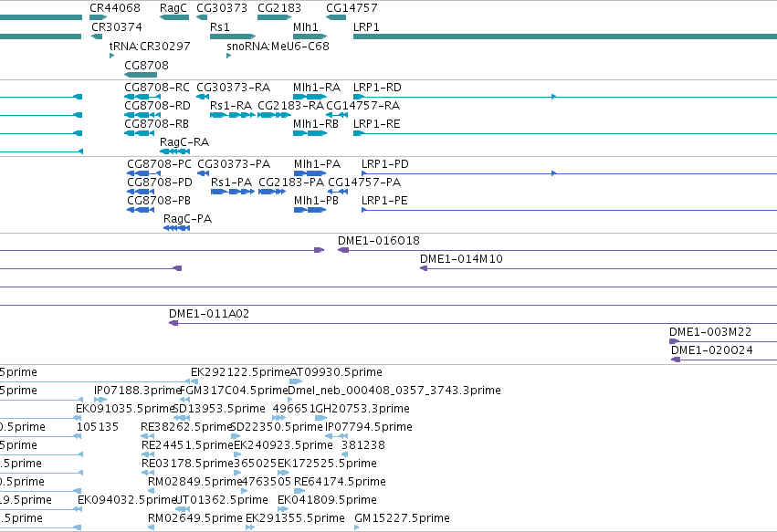
Task: Click transcript CG30373-RA
Action: pyautogui.click(x=234, y=88)
